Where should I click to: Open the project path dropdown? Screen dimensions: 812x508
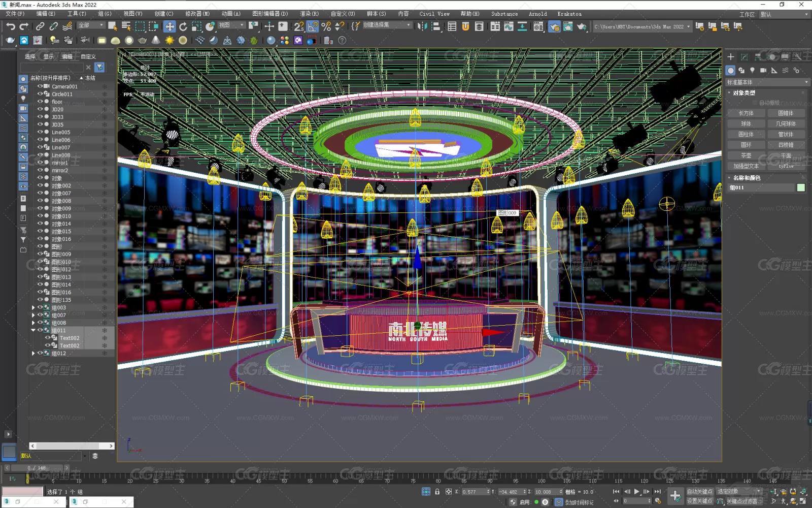click(x=642, y=26)
